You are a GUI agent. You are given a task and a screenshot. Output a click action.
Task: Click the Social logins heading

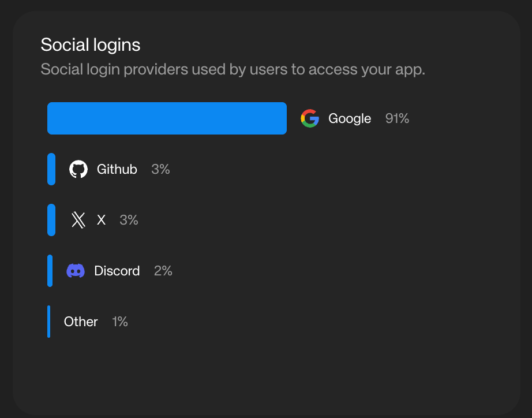pos(91,44)
